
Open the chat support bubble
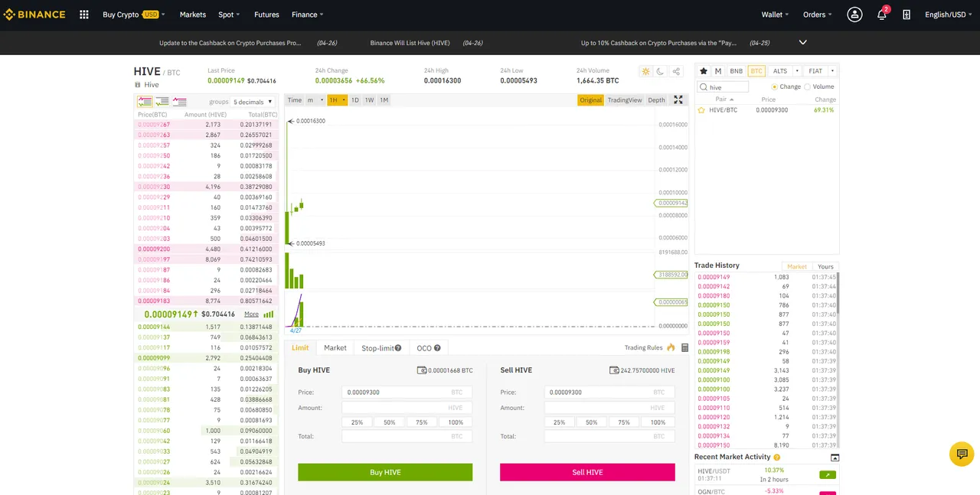(962, 454)
